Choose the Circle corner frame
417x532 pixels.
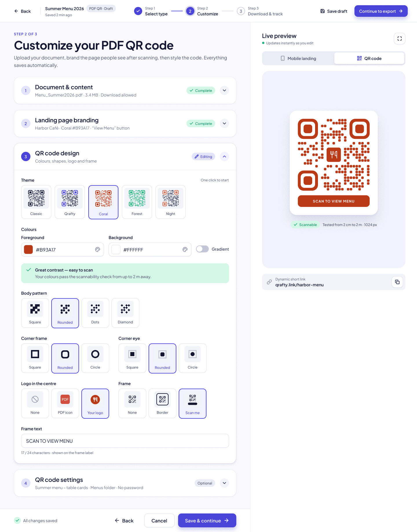(95, 358)
